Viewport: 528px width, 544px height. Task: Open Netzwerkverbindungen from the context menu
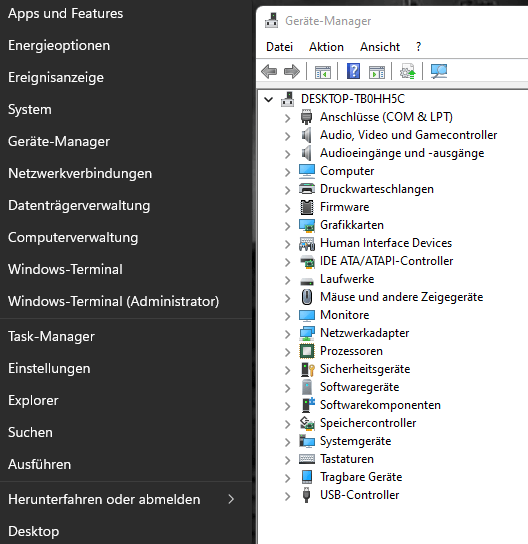(x=126, y=173)
